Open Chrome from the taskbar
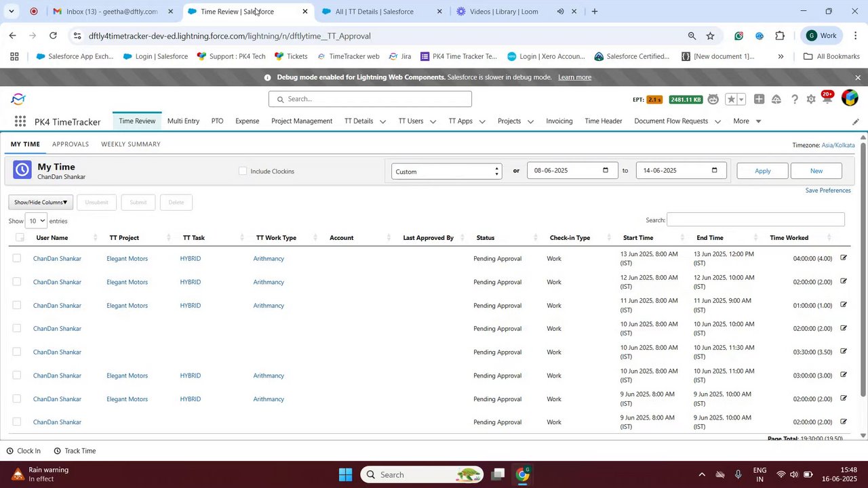 click(523, 474)
